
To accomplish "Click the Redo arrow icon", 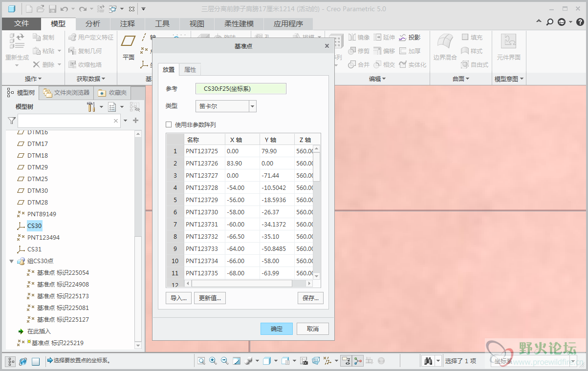I will pyautogui.click(x=83, y=9).
